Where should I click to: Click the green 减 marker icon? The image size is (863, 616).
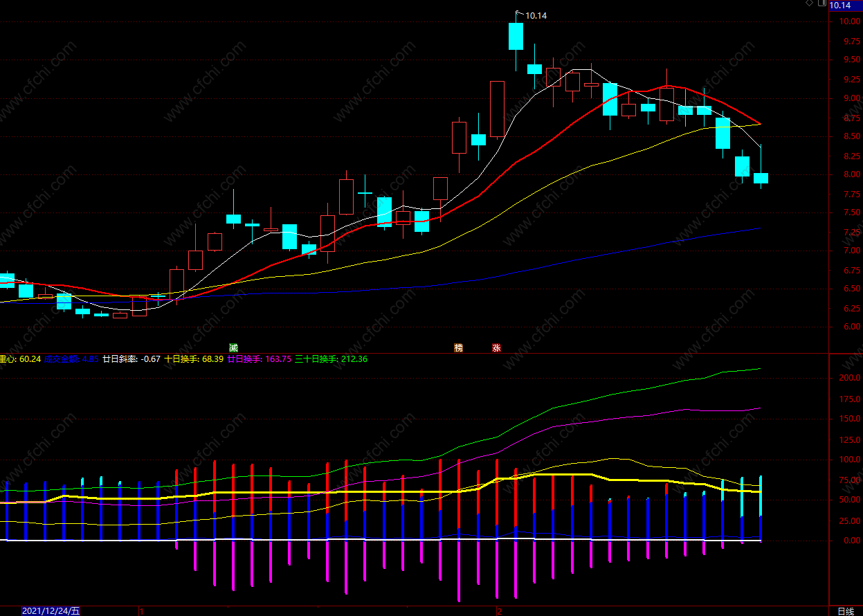(x=234, y=347)
